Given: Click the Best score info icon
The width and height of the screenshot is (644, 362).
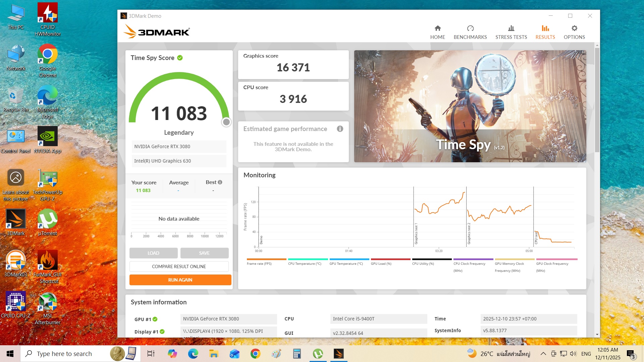Looking at the screenshot, I should tap(220, 182).
